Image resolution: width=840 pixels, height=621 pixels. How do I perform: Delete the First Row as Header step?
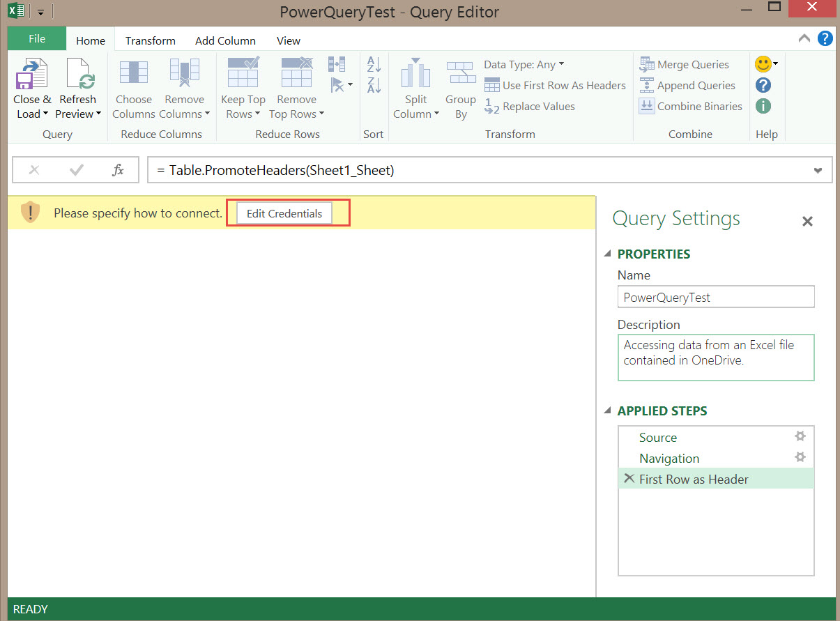coord(629,478)
